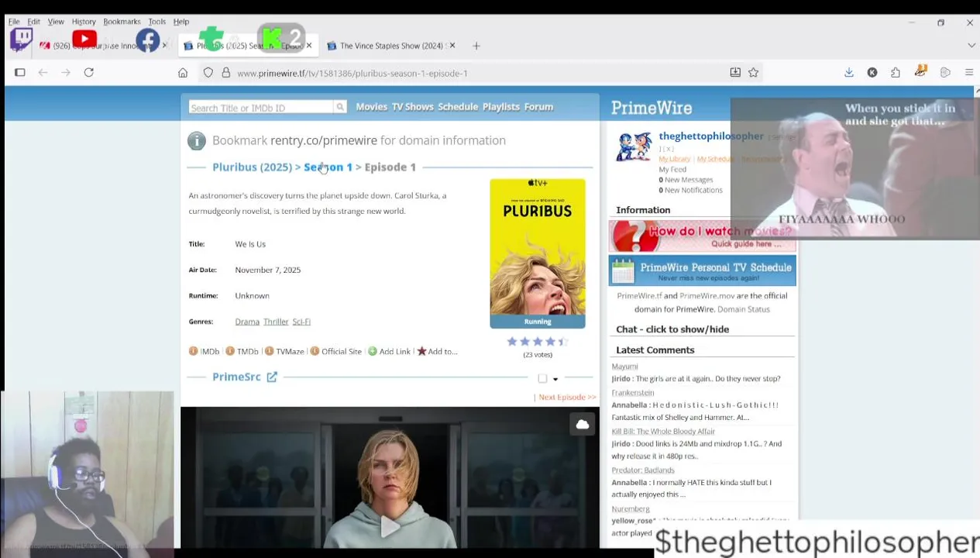Open the TVMaze link
This screenshot has width=980, height=558.
click(x=284, y=351)
